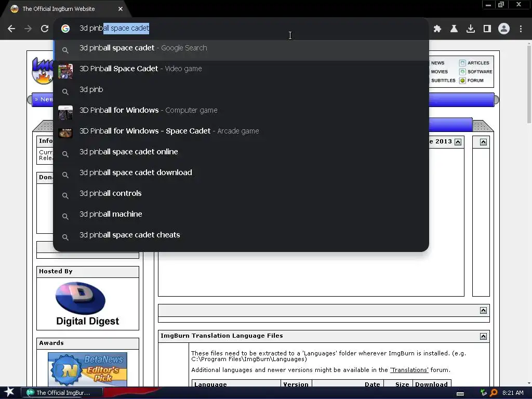Image resolution: width=532 pixels, height=399 pixels.
Task: Open the profile avatar menu
Action: click(x=504, y=29)
